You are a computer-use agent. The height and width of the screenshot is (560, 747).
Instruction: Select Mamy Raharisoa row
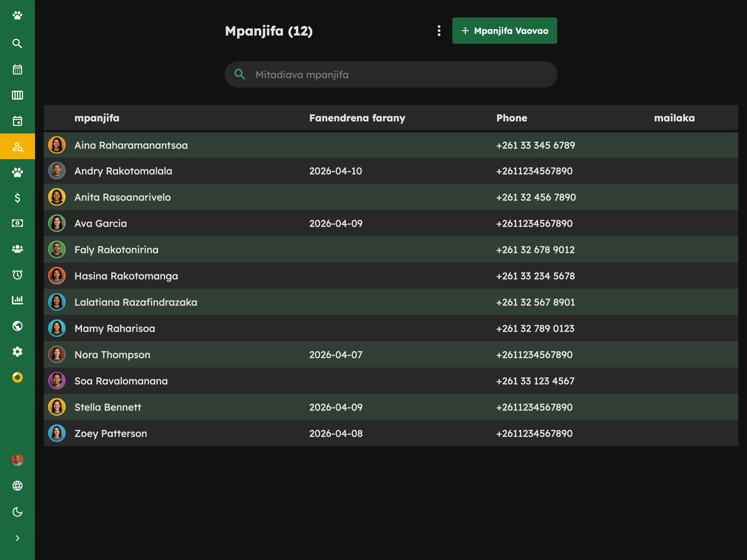391,329
